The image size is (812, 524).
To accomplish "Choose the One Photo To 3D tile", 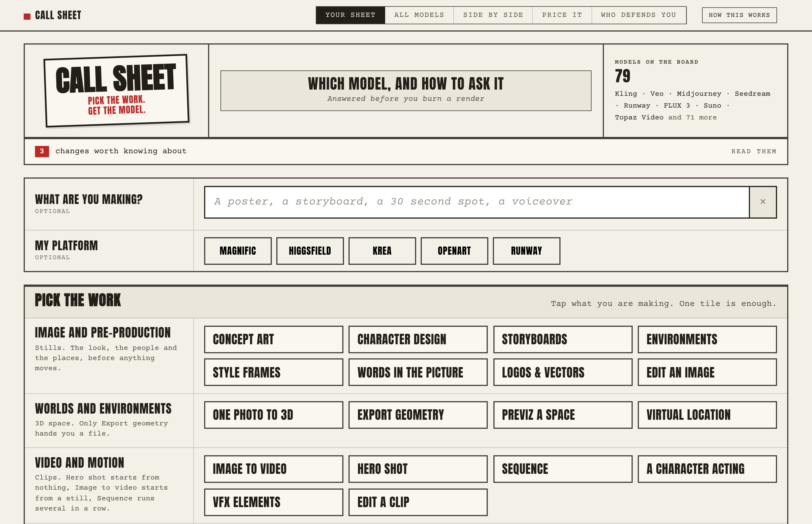I will (273, 415).
